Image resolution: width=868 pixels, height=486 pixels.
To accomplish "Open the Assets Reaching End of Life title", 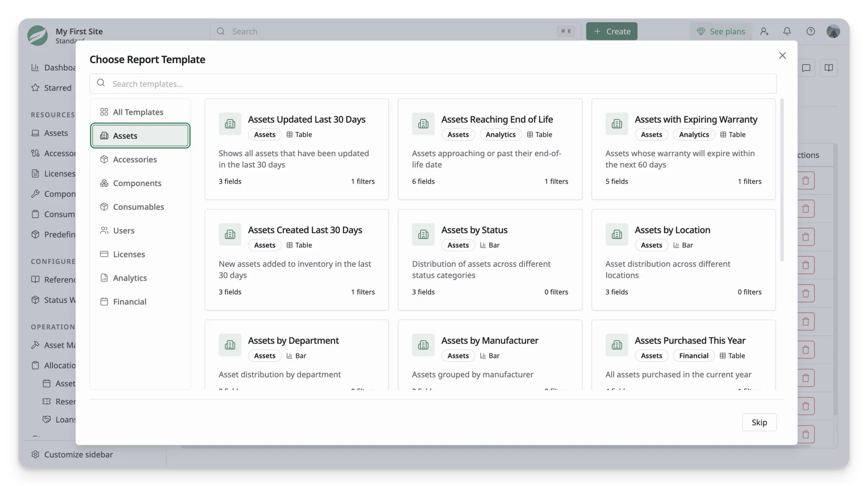I will pyautogui.click(x=497, y=119).
